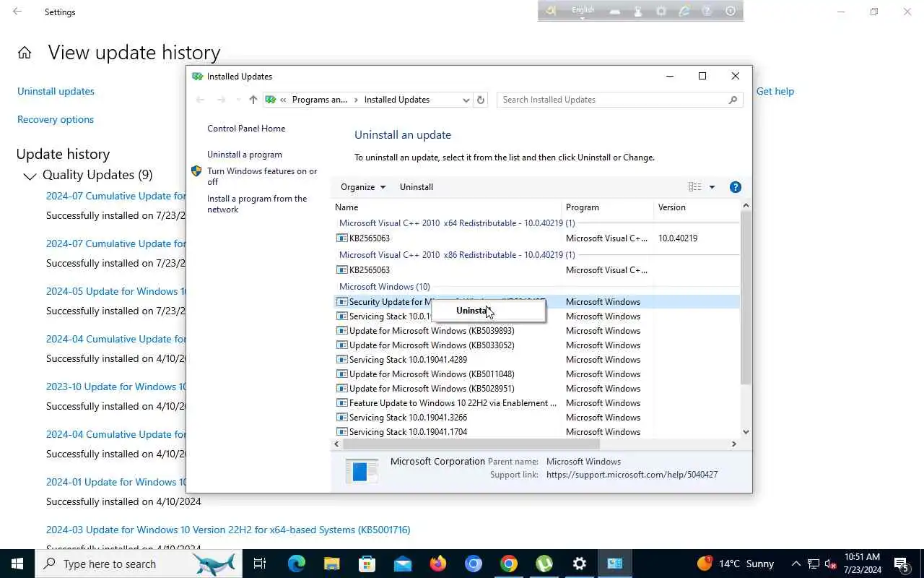
Task: Collapse the Visual C++ 2010 x86 Redistributable group
Action: point(457,255)
